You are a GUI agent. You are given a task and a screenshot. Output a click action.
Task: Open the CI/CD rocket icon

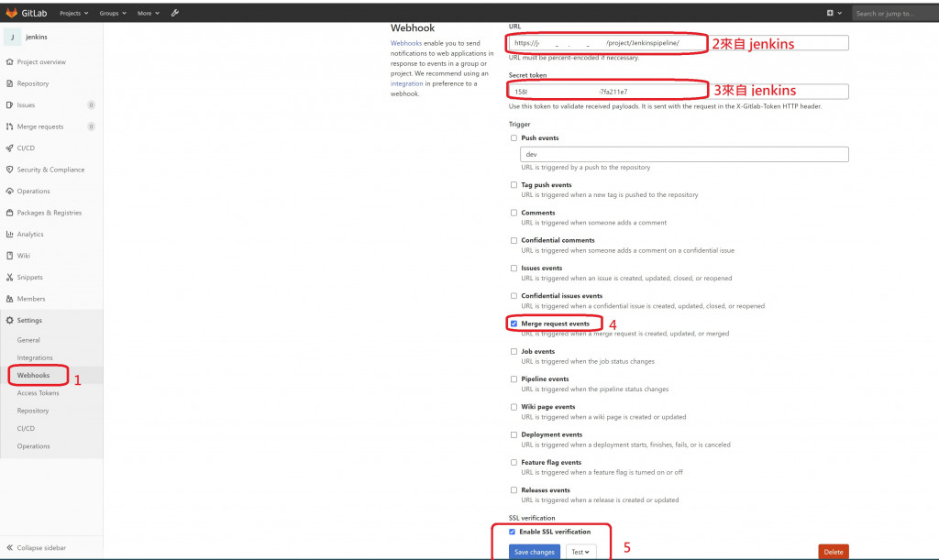9,148
